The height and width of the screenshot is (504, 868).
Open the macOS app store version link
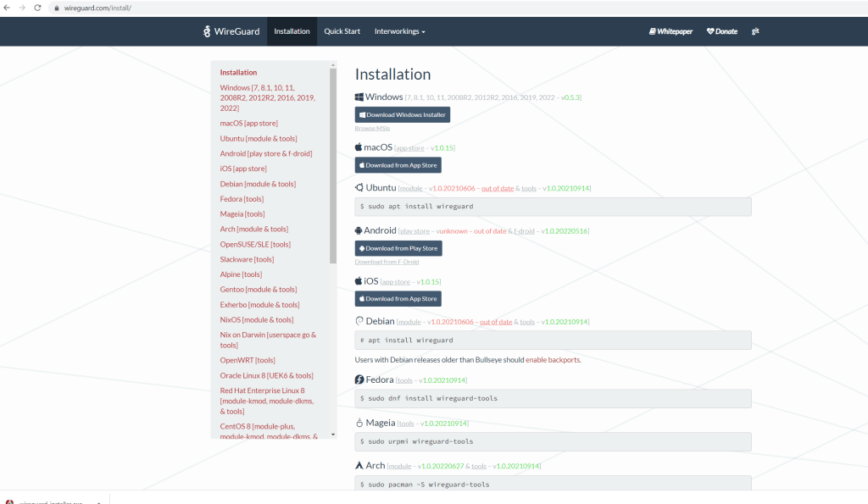[409, 148]
